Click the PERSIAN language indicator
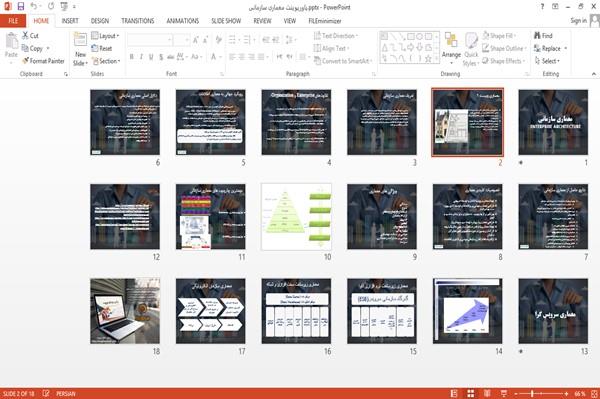This screenshot has height=399, width=600. coord(66,393)
